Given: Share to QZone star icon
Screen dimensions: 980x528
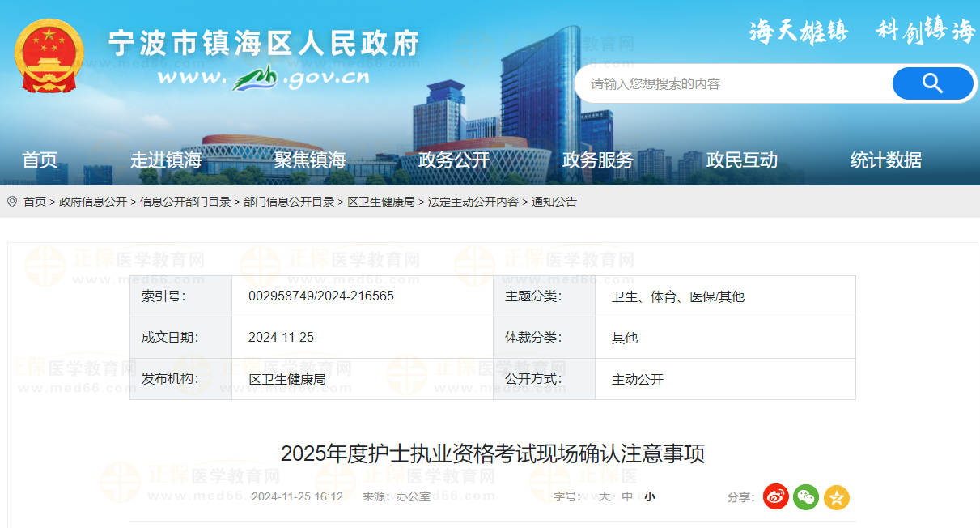Looking at the screenshot, I should pos(836,497).
